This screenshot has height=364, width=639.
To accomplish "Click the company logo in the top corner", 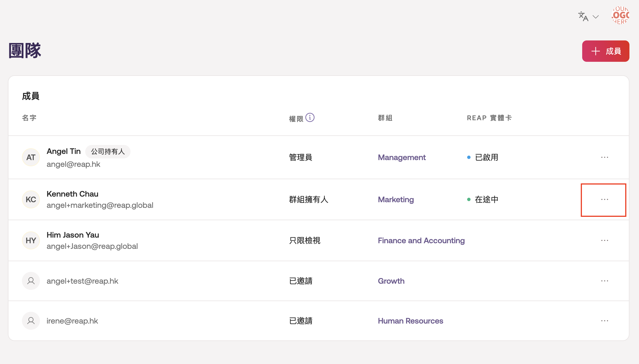I will 620,15.
